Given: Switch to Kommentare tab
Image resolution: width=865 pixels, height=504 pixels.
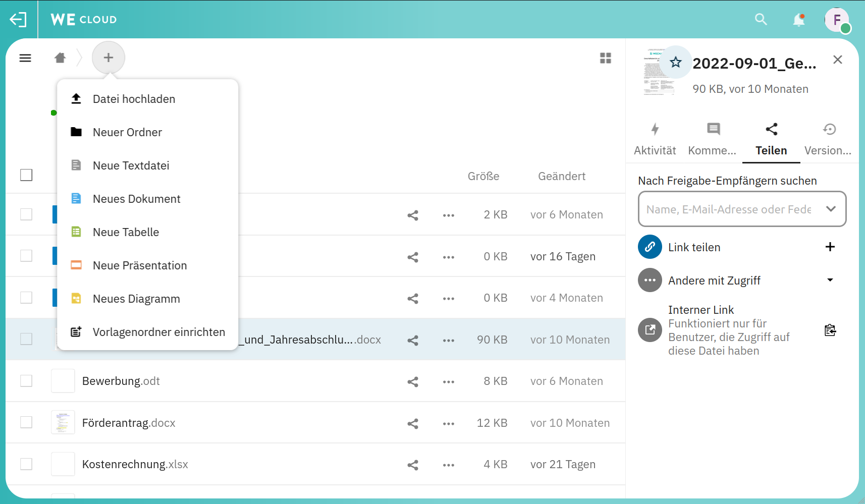Looking at the screenshot, I should (713, 140).
